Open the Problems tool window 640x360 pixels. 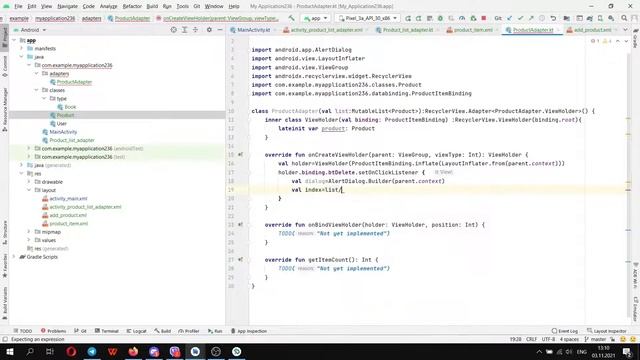pos(53,331)
